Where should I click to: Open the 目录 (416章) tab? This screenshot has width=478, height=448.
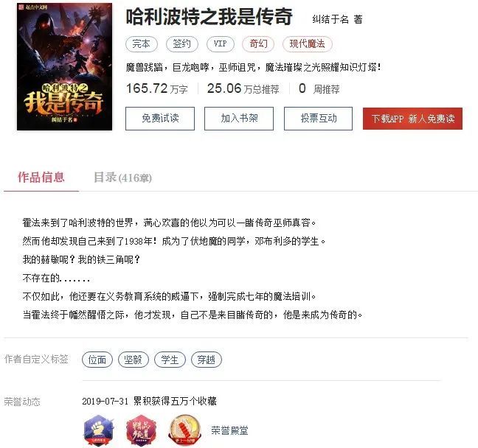(x=122, y=178)
